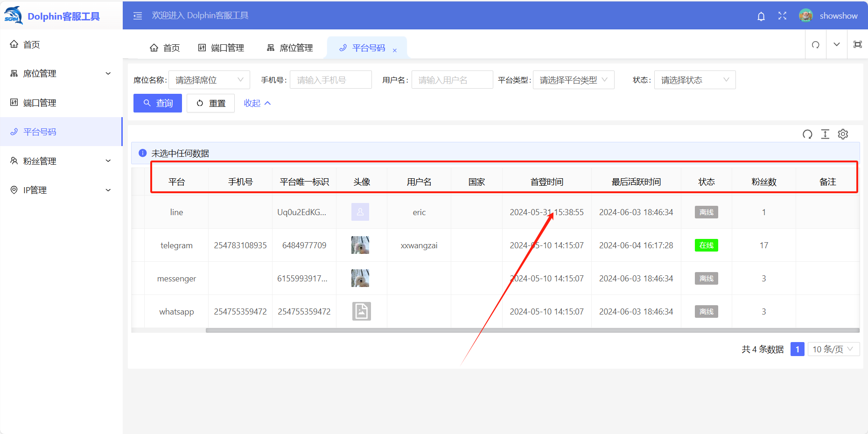868x434 pixels.
Task: Close the 平台号码 tab
Action: [395, 50]
